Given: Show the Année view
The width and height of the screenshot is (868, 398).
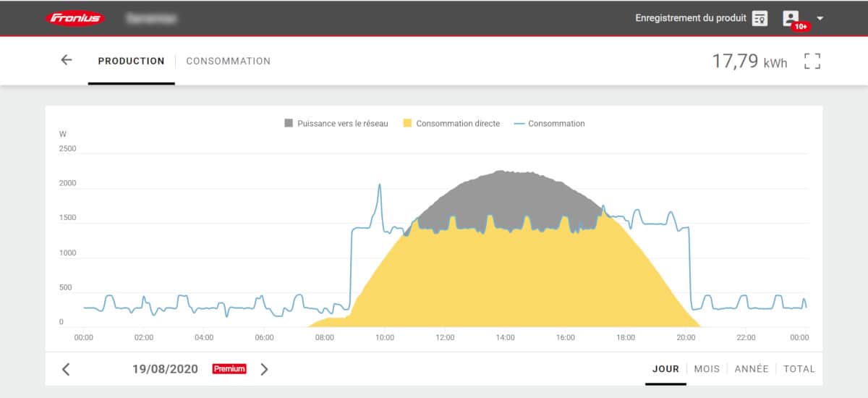Looking at the screenshot, I should pyautogui.click(x=751, y=369).
